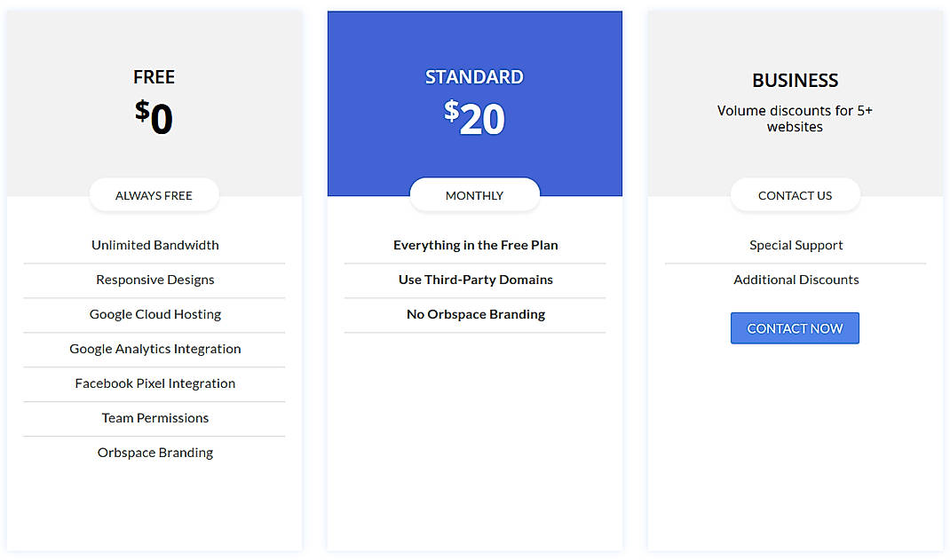Image resolution: width=950 pixels, height=560 pixels.
Task: Click Orbspace Branding in Free plan
Action: coord(154,453)
